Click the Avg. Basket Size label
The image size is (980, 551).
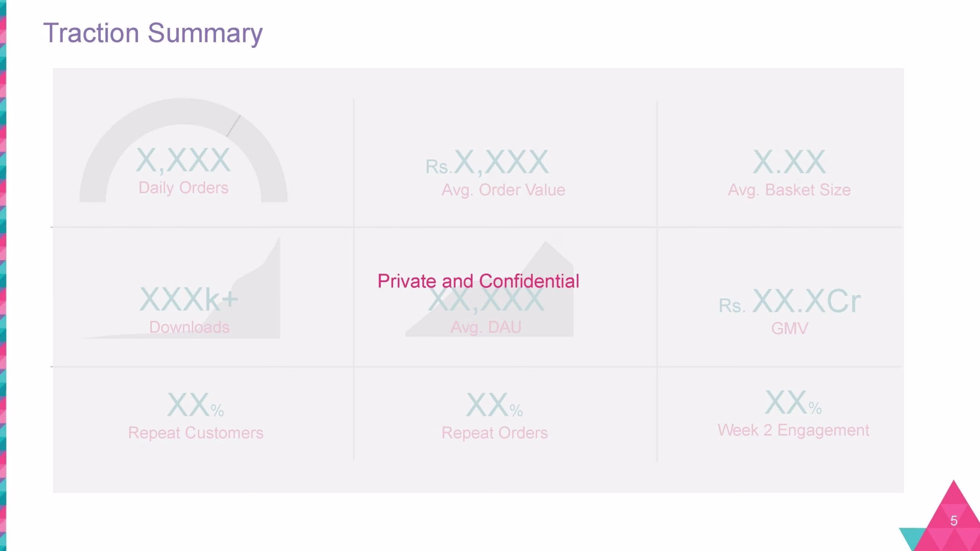tap(789, 190)
